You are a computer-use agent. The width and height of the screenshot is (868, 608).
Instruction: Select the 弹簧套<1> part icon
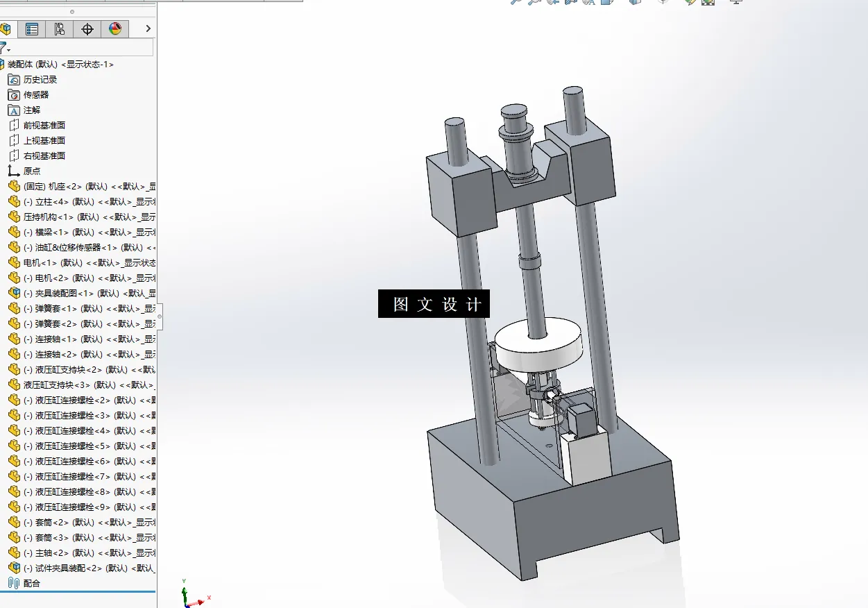click(x=14, y=309)
